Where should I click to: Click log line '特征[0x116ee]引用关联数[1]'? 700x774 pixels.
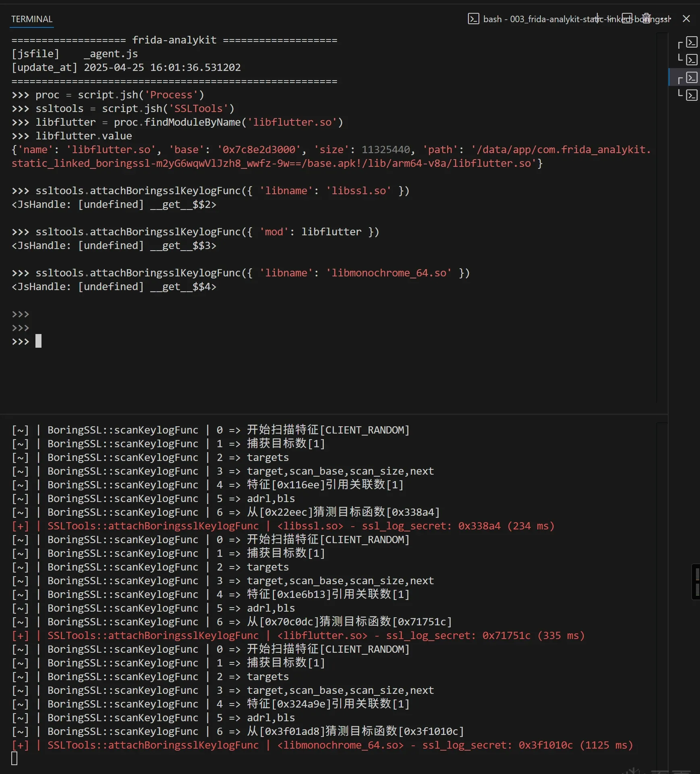click(x=325, y=484)
